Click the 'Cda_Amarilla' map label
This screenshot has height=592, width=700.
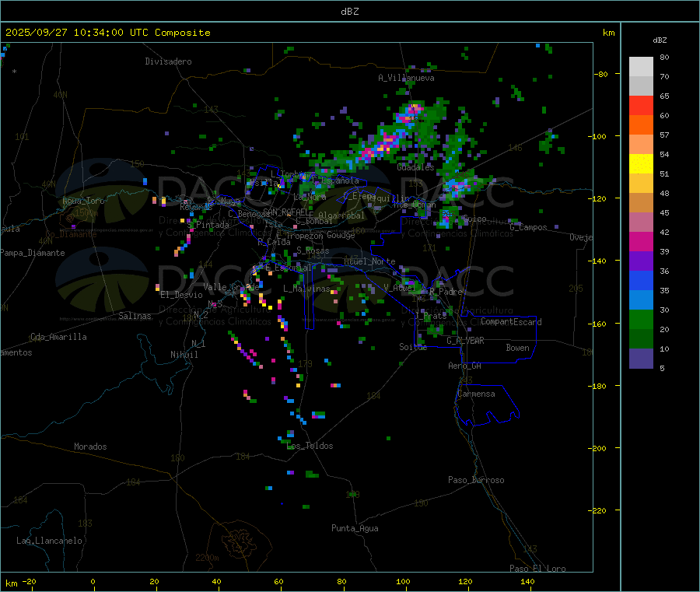58,337
